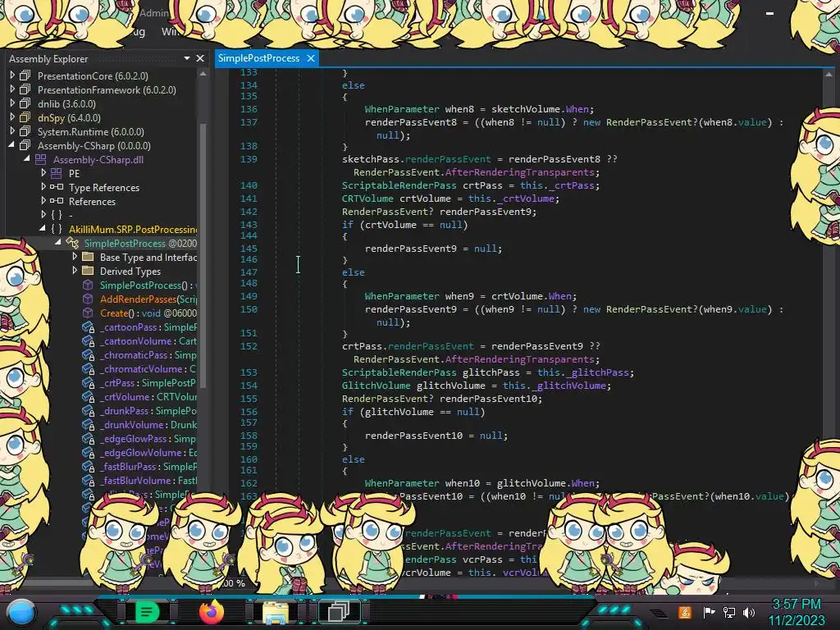Click the _crtPass field icon

click(89, 382)
